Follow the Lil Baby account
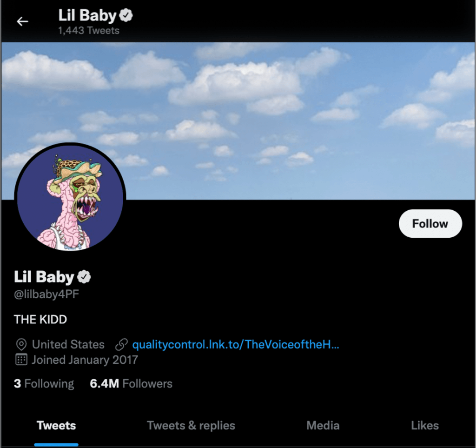This screenshot has width=476, height=448. [430, 224]
